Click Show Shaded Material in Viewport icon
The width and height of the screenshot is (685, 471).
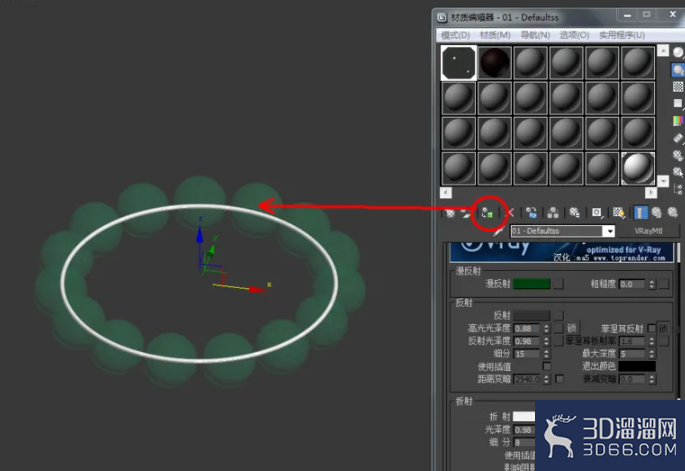coord(619,213)
